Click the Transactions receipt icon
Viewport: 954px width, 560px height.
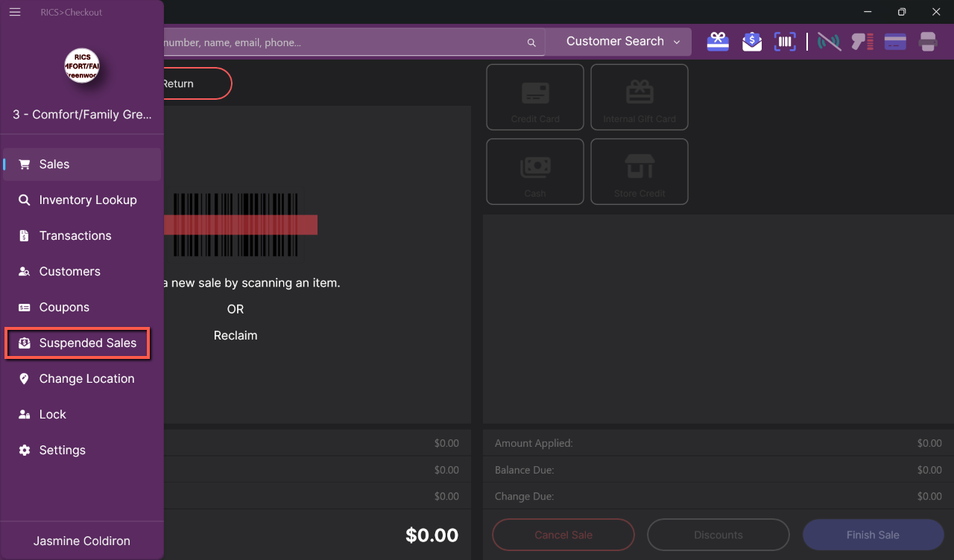25,236
